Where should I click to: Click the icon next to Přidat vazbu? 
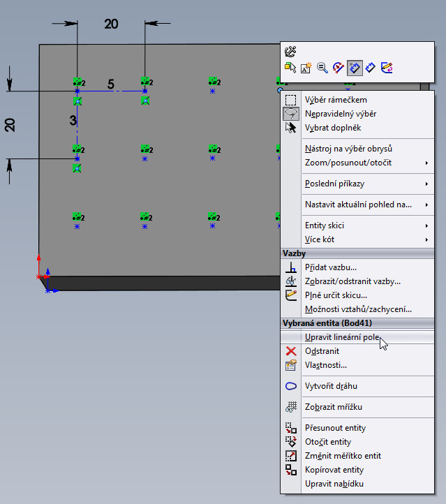(x=291, y=267)
